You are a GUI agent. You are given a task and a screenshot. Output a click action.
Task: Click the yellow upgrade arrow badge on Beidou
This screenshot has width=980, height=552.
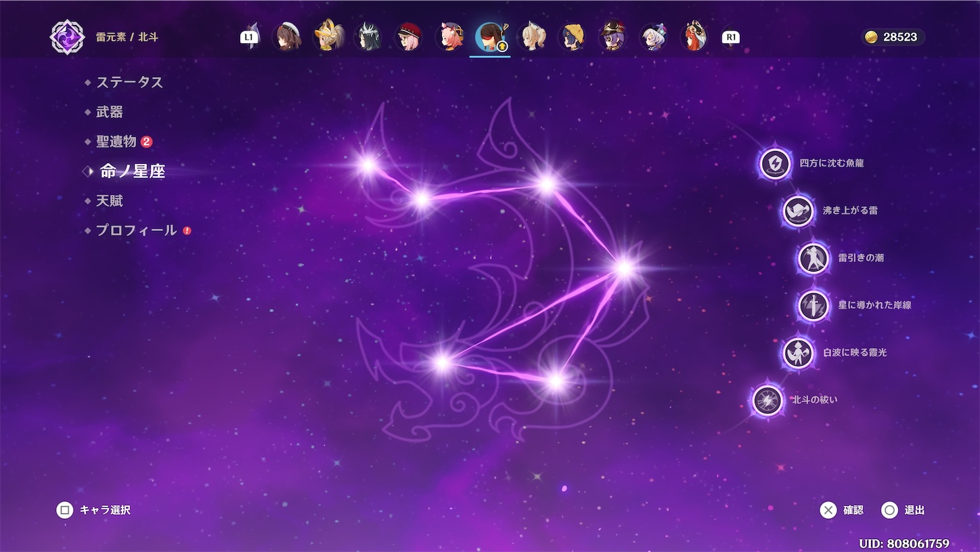pyautogui.click(x=502, y=47)
